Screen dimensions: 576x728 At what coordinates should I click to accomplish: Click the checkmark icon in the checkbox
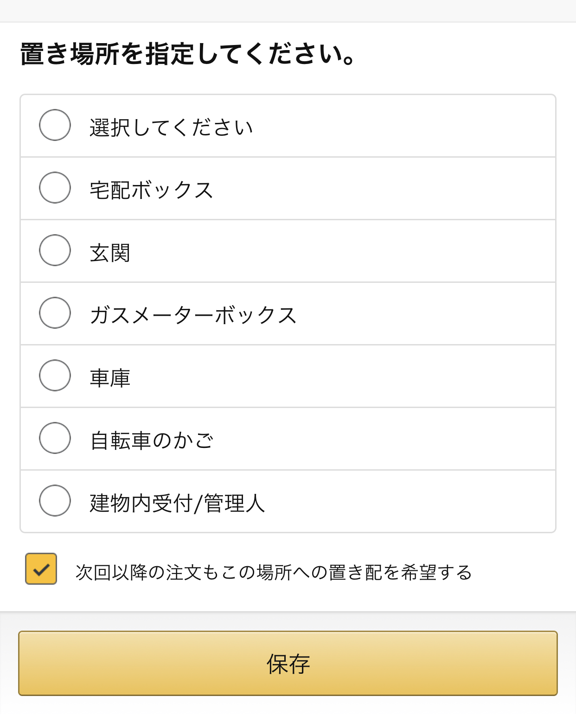[x=41, y=569]
